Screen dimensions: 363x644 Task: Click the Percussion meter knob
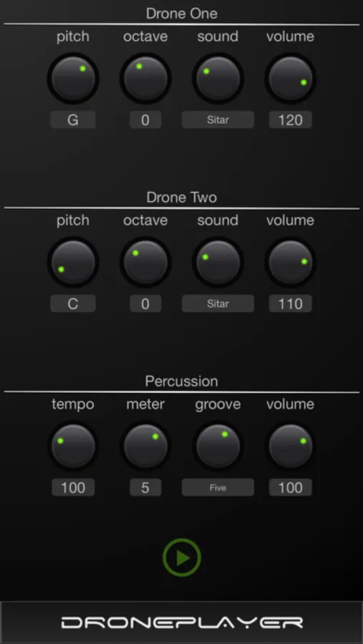pos(145,446)
